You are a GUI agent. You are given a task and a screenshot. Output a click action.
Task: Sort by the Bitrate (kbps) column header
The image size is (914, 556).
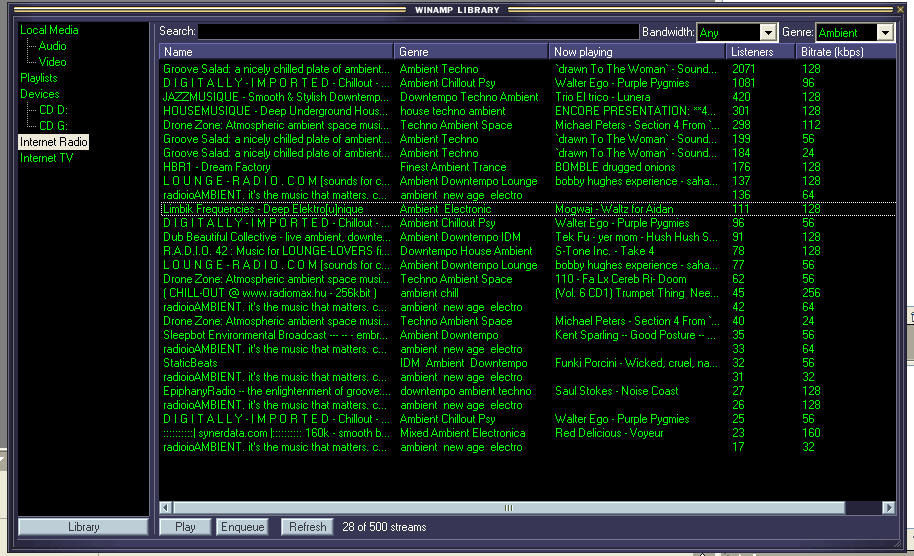(846, 52)
